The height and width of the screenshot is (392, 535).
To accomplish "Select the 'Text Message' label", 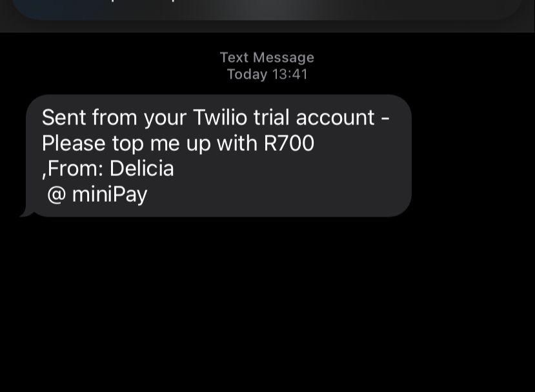I will [267, 57].
